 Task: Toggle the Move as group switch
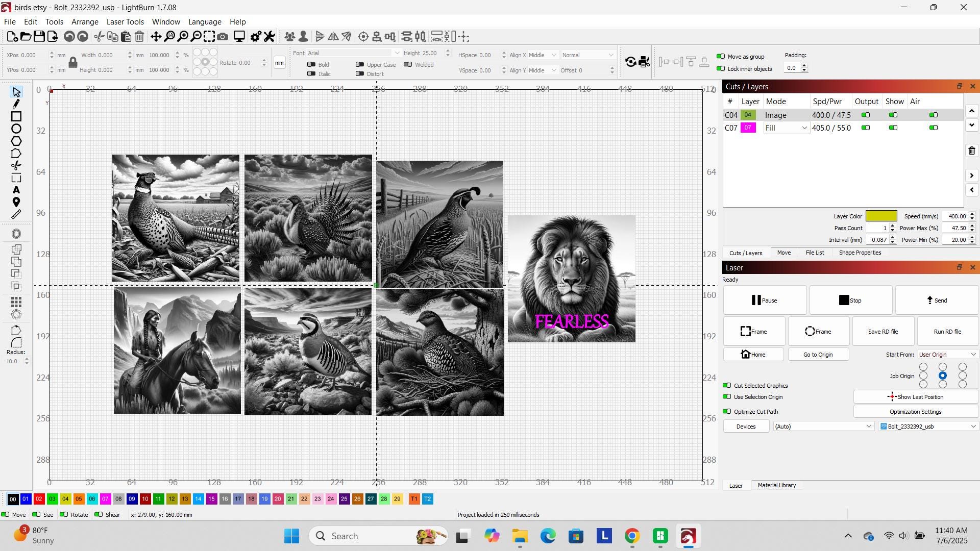[721, 57]
